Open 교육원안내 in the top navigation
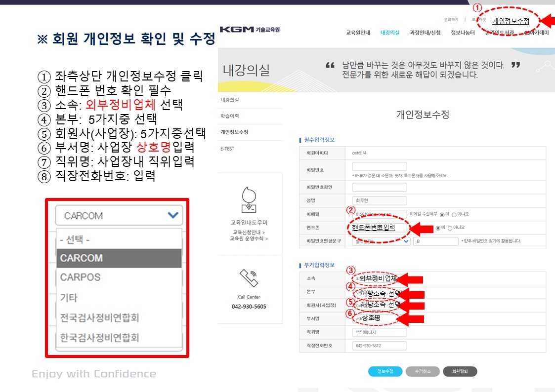Image resolution: width=555 pixels, height=392 pixels. (358, 33)
